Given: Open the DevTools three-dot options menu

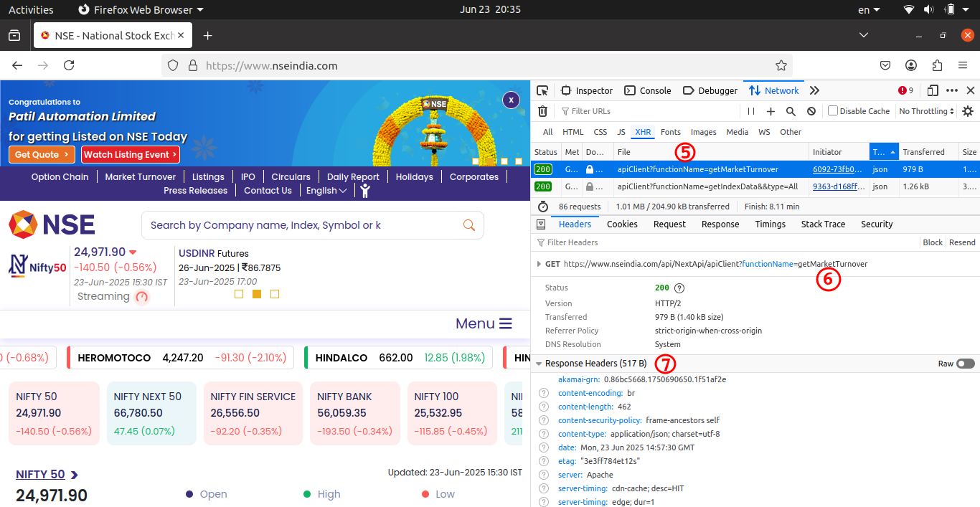Looking at the screenshot, I should (952, 90).
